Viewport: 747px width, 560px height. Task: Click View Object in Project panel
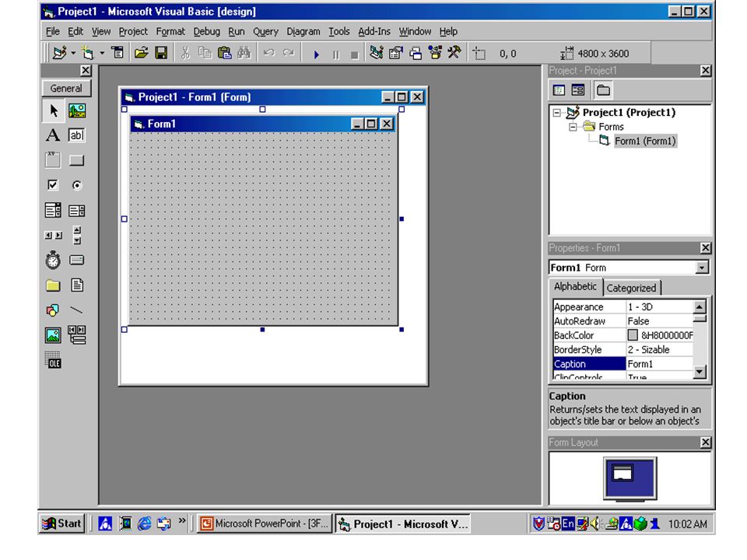[x=578, y=90]
